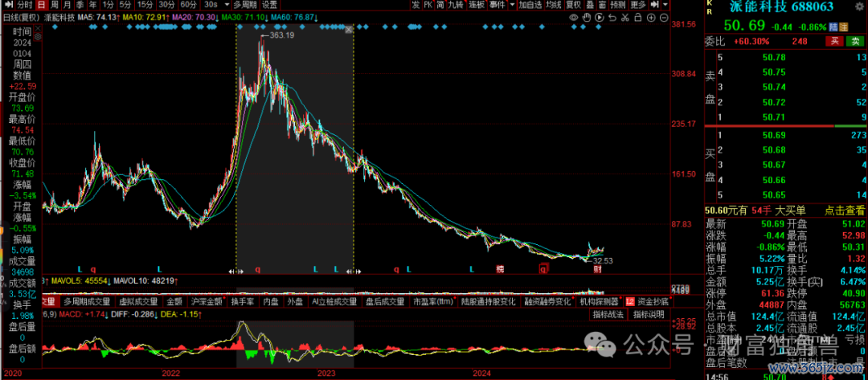Start the chart replay play icon
This screenshot has height=380, width=868.
[599, 18]
